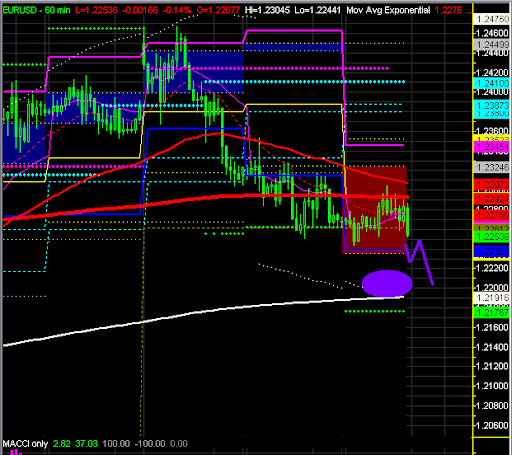The height and width of the screenshot is (455, 512).
Task: Click the 1.21000 axis price label
Action: 492,386
